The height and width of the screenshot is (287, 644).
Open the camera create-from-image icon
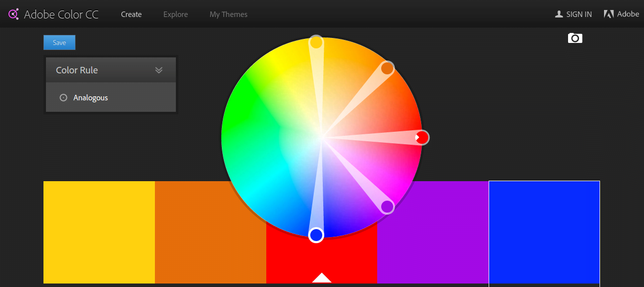tap(575, 38)
